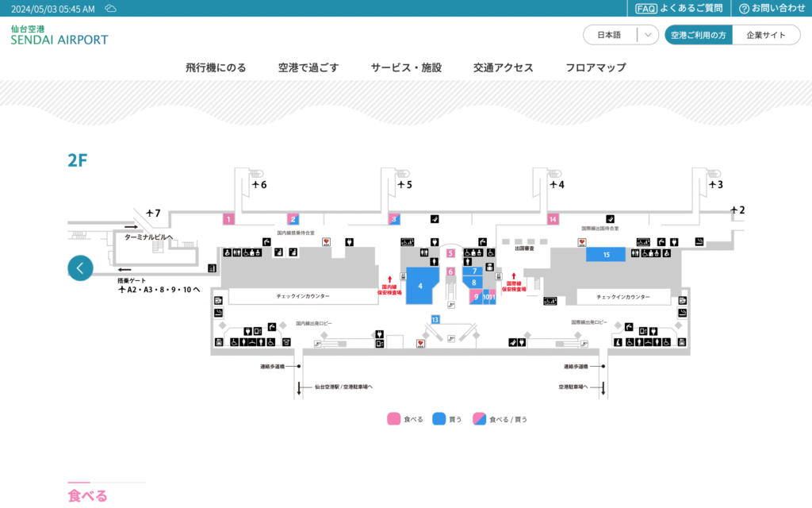
Task: Select the 空港ご利用の方 toggle option
Action: (x=698, y=35)
